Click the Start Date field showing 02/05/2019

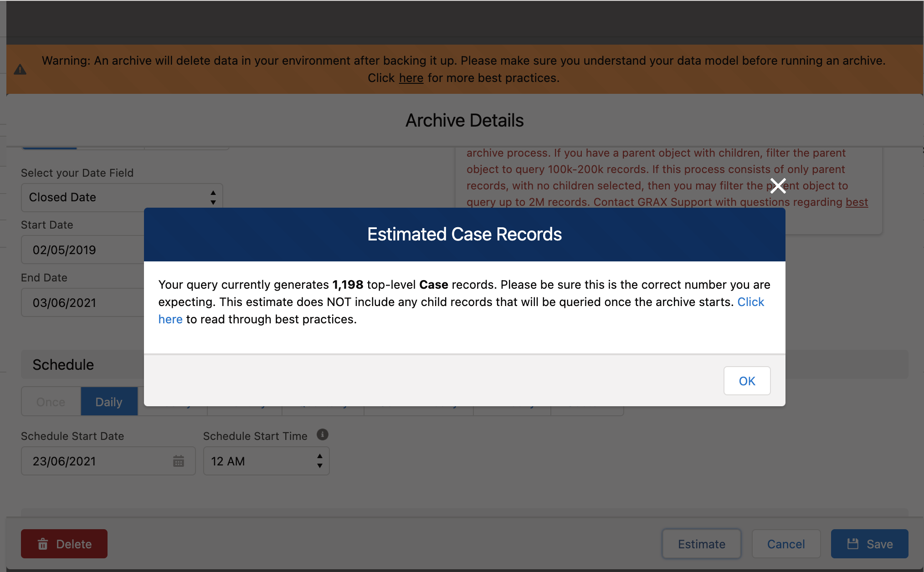tap(82, 250)
